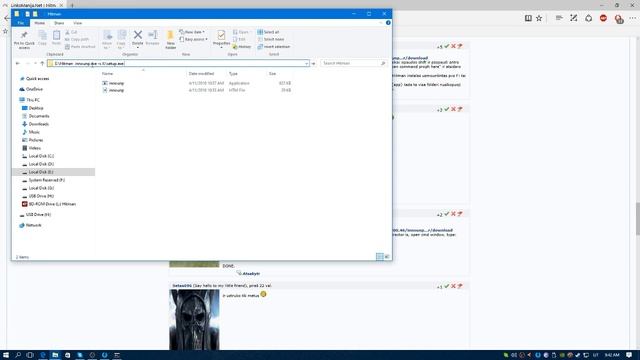Click the red Adblock extension icon

(603, 18)
